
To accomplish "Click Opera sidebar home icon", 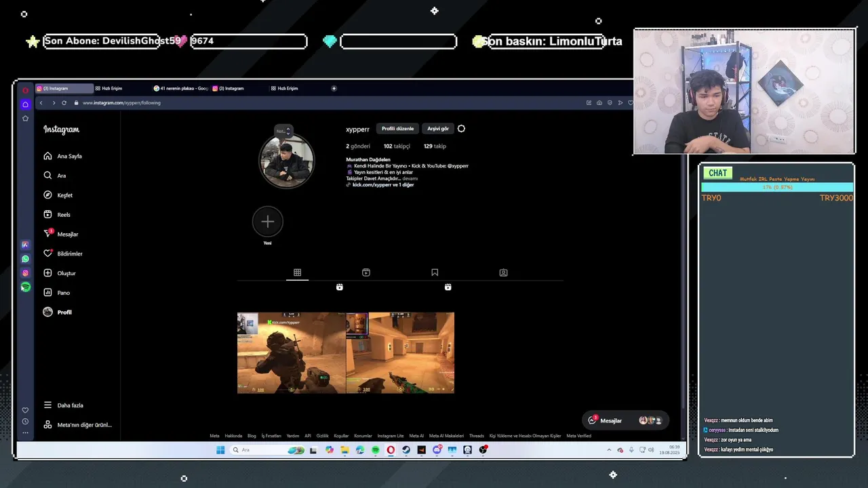I will pos(25,104).
